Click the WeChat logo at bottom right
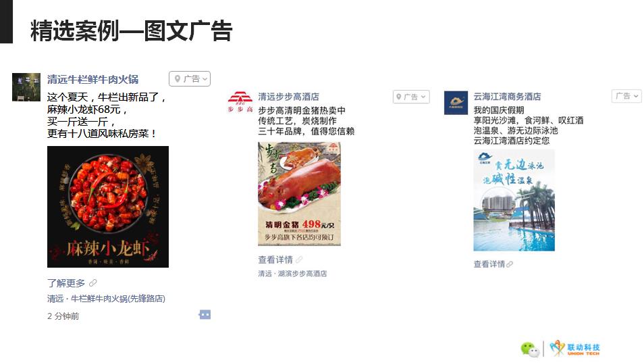 (530, 349)
